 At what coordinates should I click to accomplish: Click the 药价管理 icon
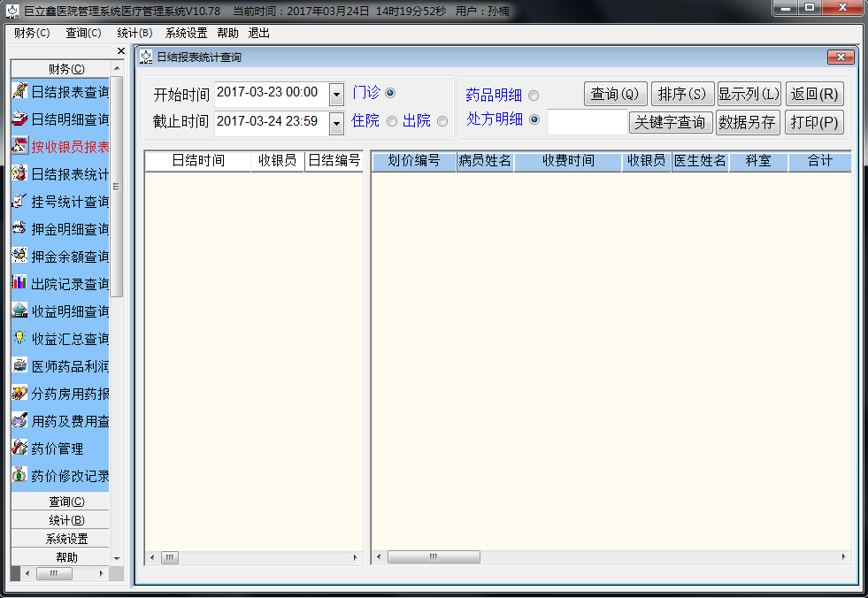coord(19,448)
